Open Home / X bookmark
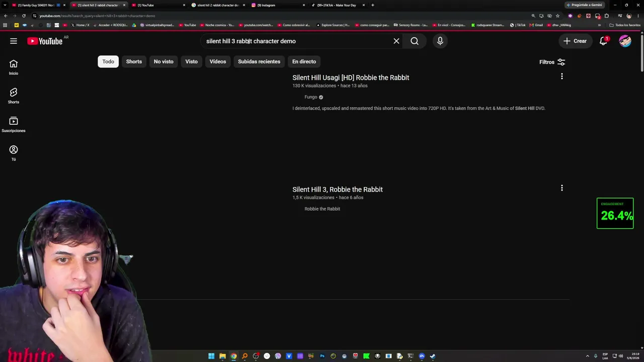The width and height of the screenshot is (644, 362). 80,25
